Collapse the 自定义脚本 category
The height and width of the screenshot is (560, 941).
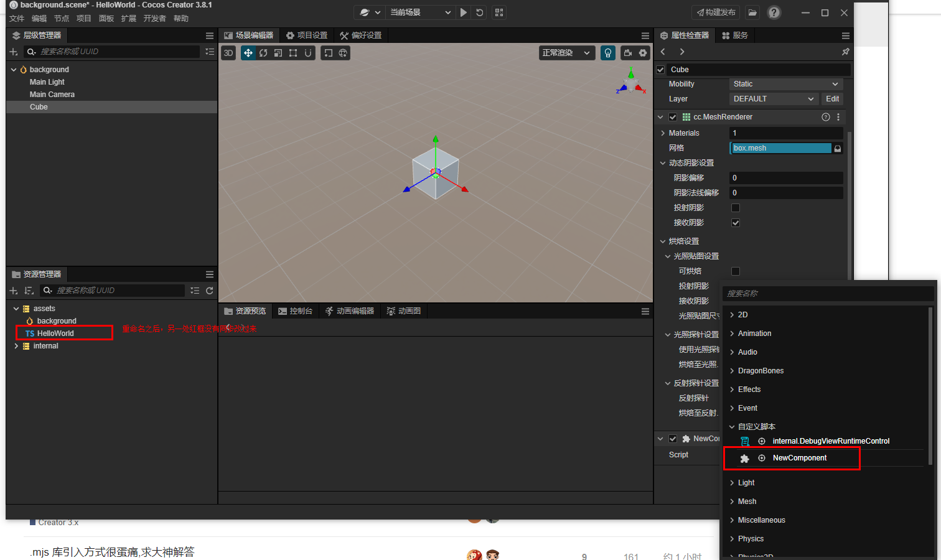(732, 427)
